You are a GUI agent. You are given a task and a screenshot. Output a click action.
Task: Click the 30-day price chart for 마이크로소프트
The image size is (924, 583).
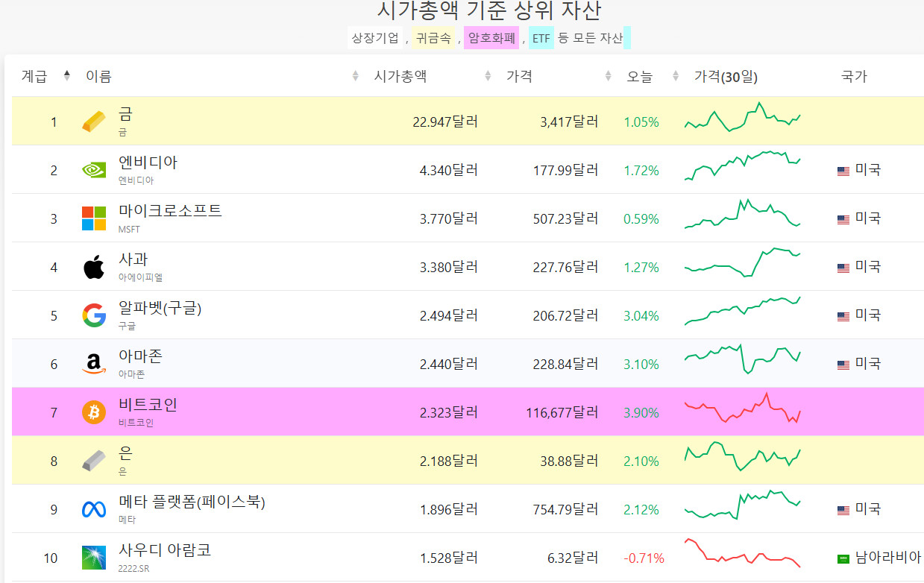tap(742, 214)
